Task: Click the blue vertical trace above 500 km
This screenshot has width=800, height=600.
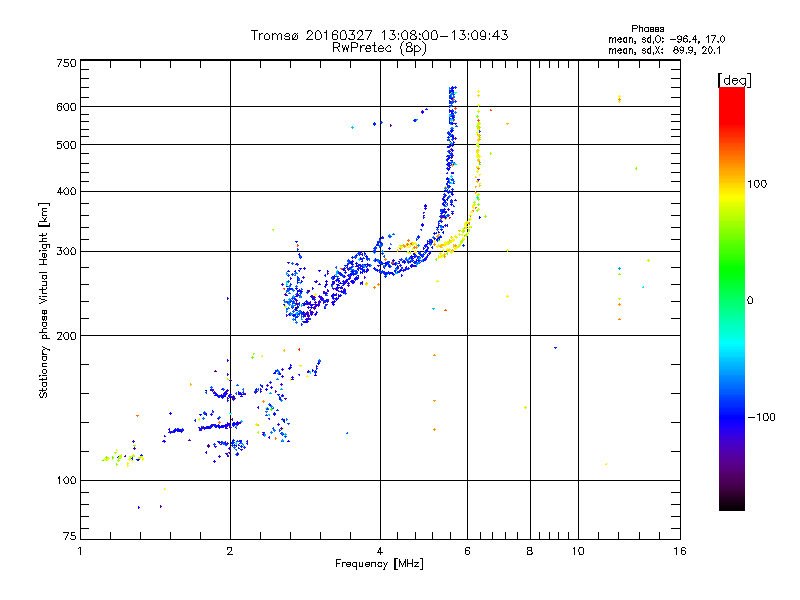Action: [452, 115]
